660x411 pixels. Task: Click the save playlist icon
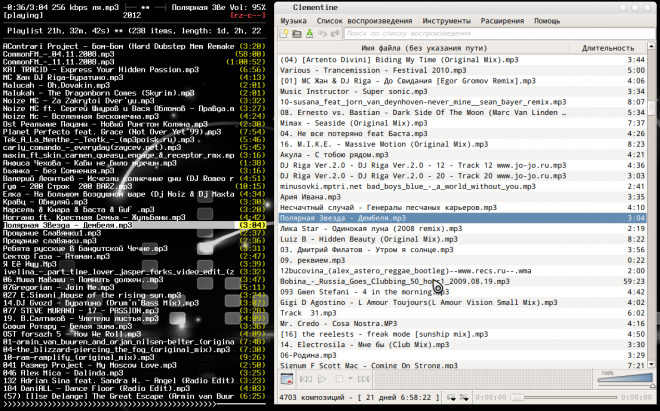click(x=308, y=33)
